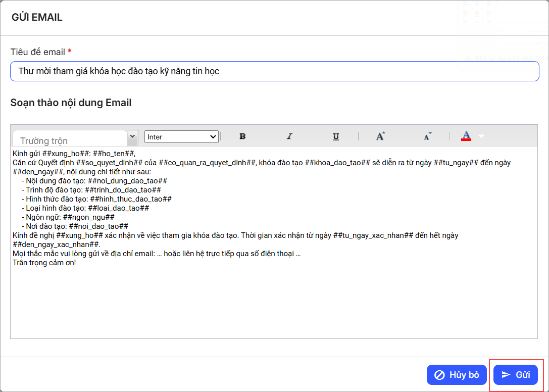Image resolution: width=549 pixels, height=392 pixels.
Task: Increase the font size
Action: pyautogui.click(x=380, y=136)
